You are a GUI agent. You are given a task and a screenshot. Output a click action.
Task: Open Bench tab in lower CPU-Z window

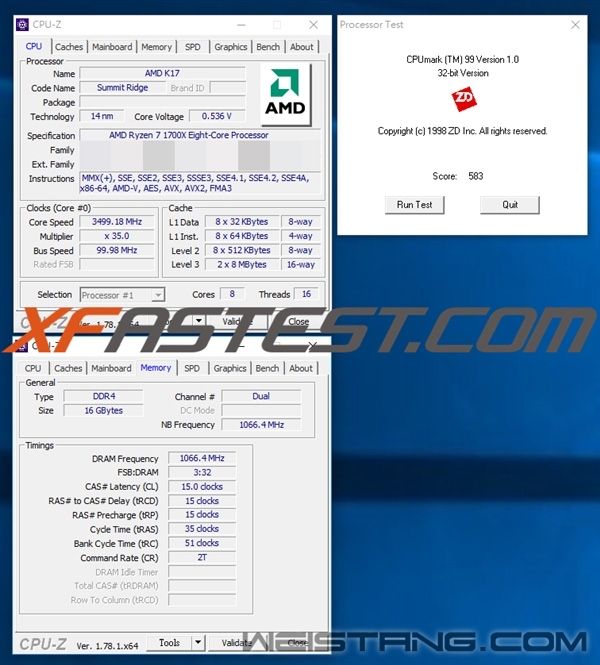click(x=267, y=368)
